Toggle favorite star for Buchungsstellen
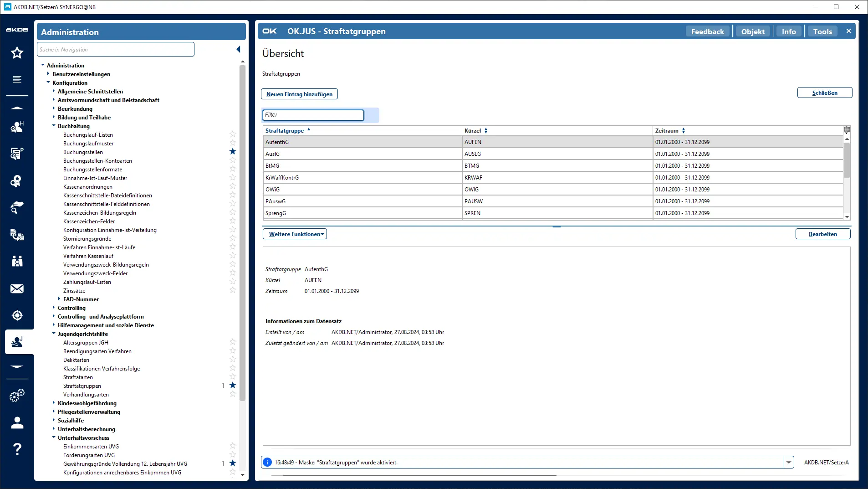Viewport: 868px width, 489px height. [233, 151]
